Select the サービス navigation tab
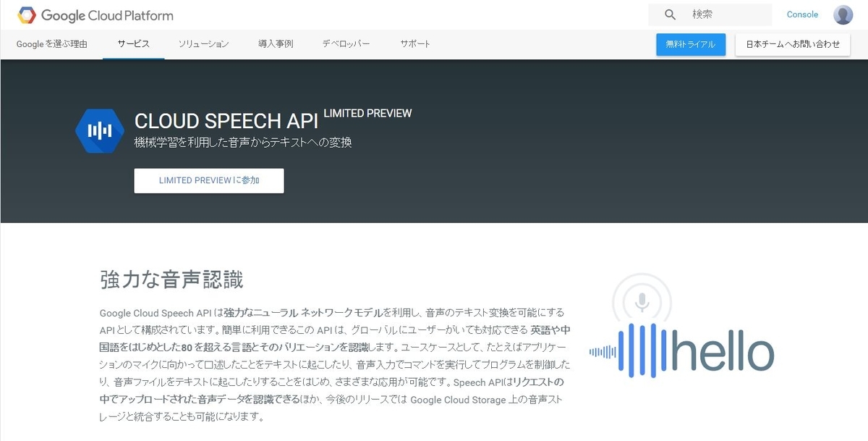The image size is (868, 441). 133,43
